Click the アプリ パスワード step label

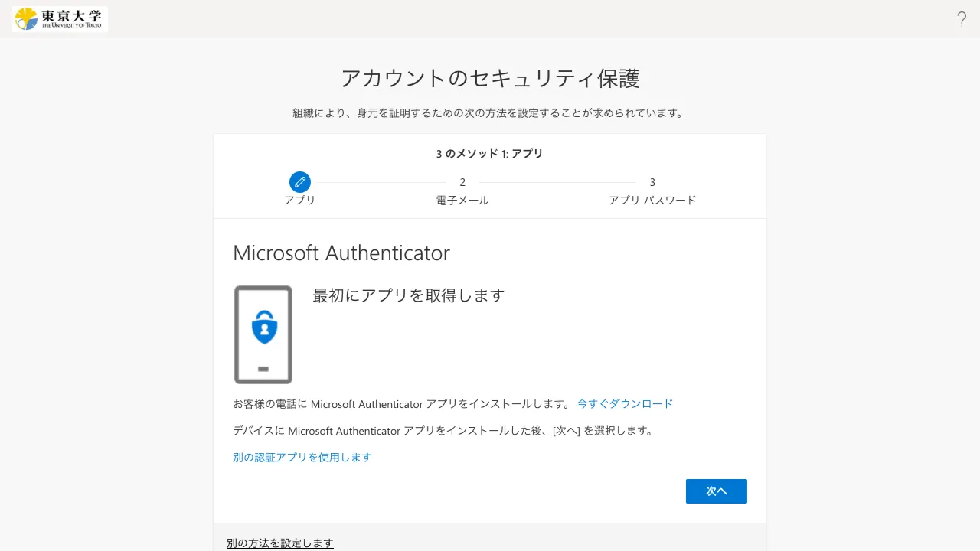pos(652,201)
